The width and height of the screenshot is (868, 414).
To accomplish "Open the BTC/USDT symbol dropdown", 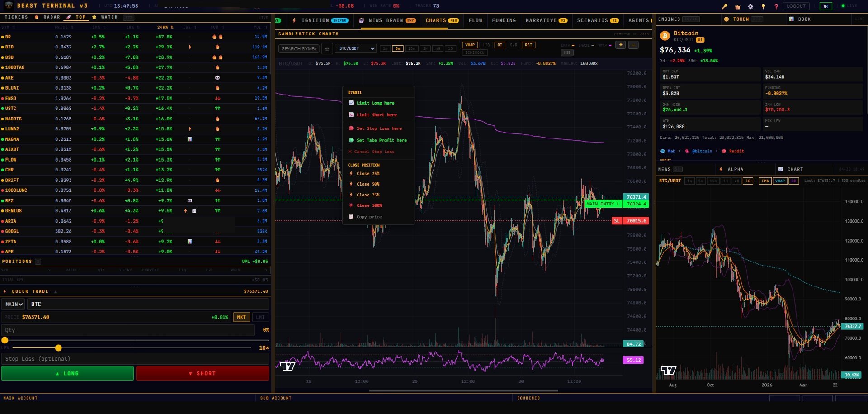I will point(356,48).
